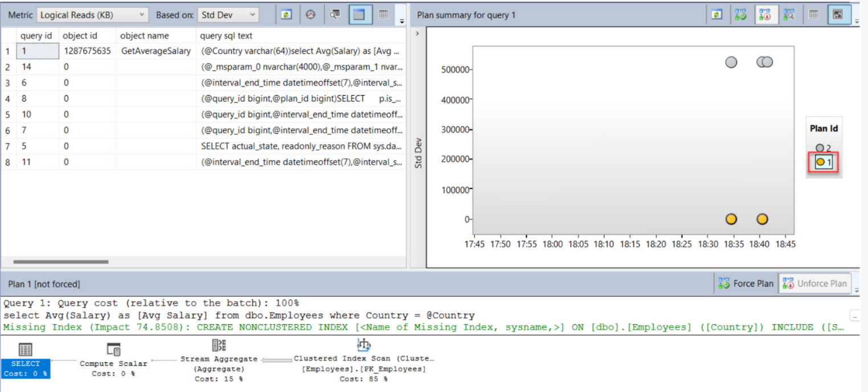Click the force plan icon in plan summary toolbar
Image resolution: width=868 pixels, height=392 pixels.
click(740, 15)
